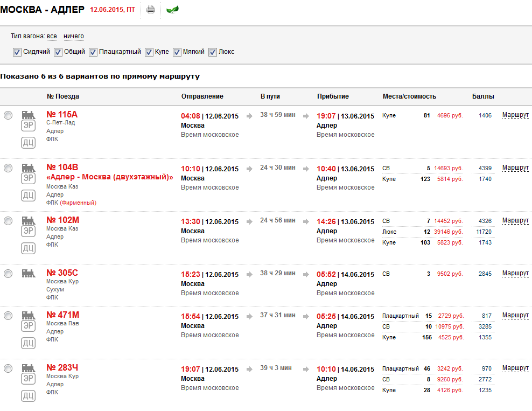Show Маршрут for train 471М
The width and height of the screenshot is (532, 411).
[x=515, y=316]
